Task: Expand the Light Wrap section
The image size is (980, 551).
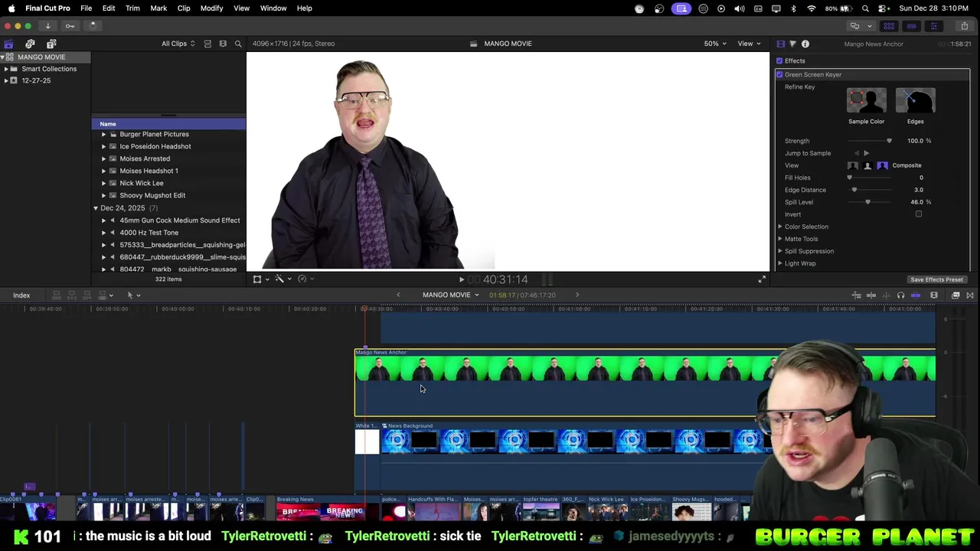Action: pyautogui.click(x=780, y=263)
